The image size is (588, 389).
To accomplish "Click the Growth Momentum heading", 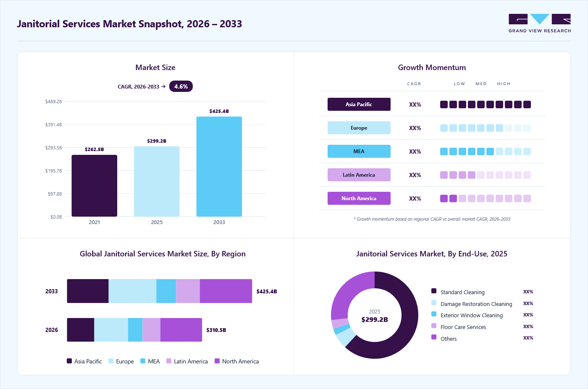I will coord(432,68).
